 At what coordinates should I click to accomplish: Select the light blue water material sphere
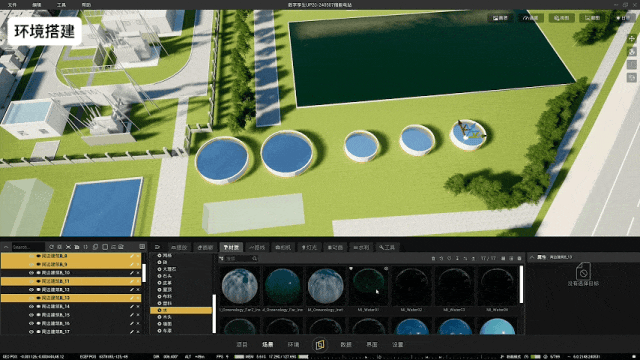(497, 327)
